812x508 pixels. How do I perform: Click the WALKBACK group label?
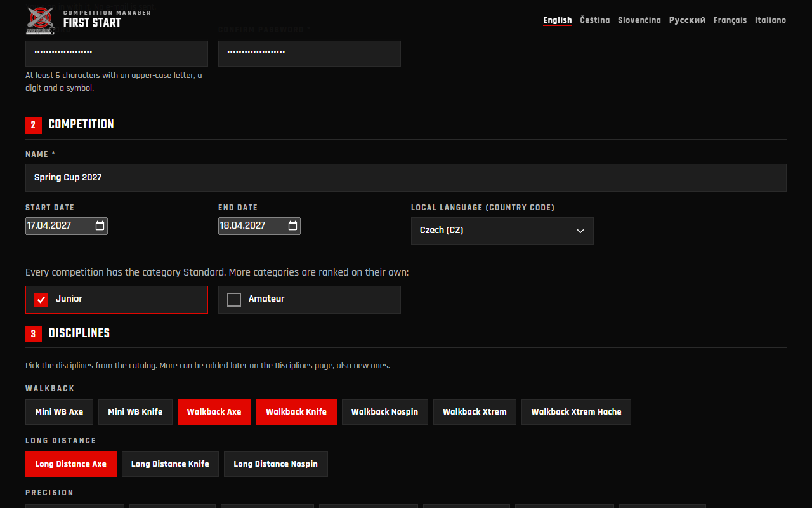point(50,389)
